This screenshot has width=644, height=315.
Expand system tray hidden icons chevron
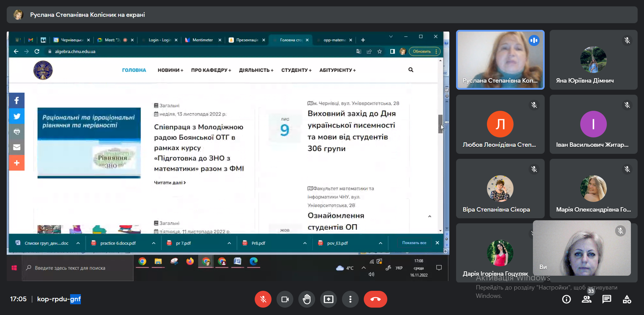click(x=363, y=268)
